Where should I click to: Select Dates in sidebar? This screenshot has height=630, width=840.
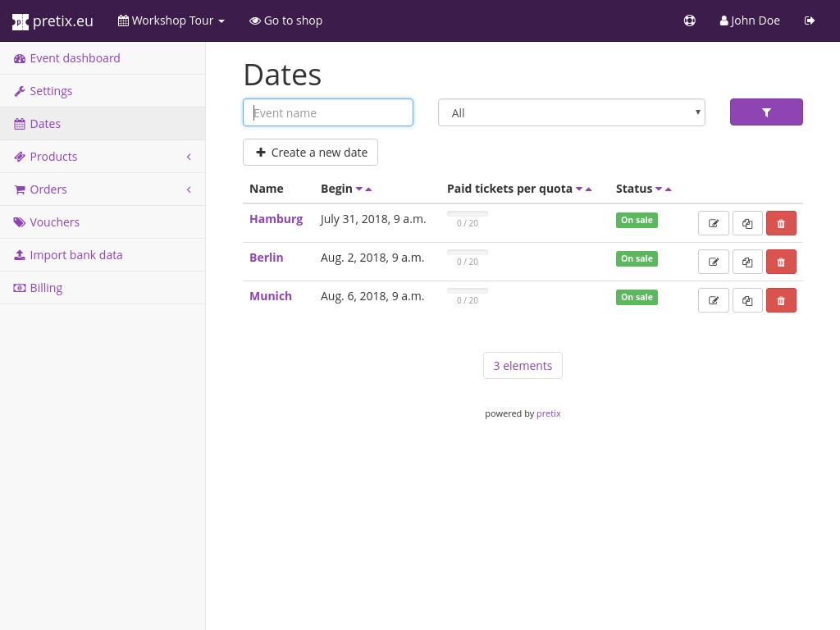(x=103, y=124)
